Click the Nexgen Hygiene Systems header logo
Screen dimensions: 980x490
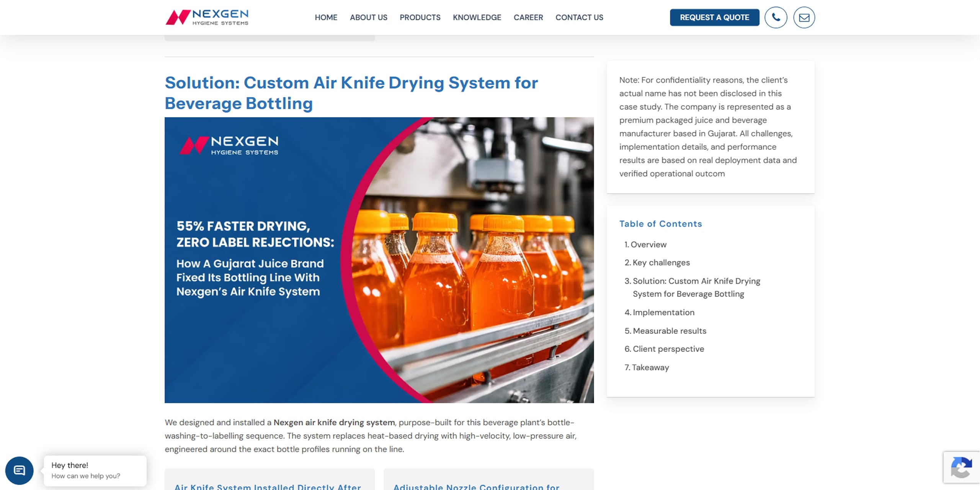point(207,17)
